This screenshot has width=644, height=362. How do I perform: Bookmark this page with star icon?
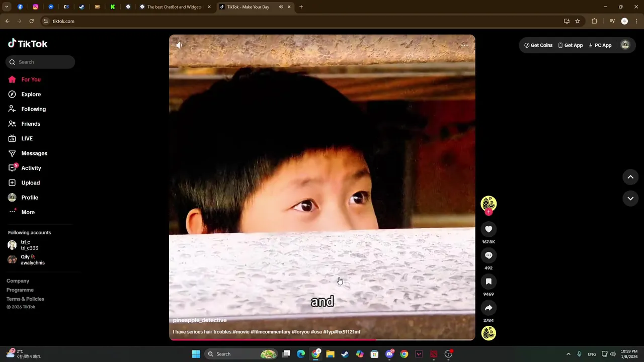[578, 21]
